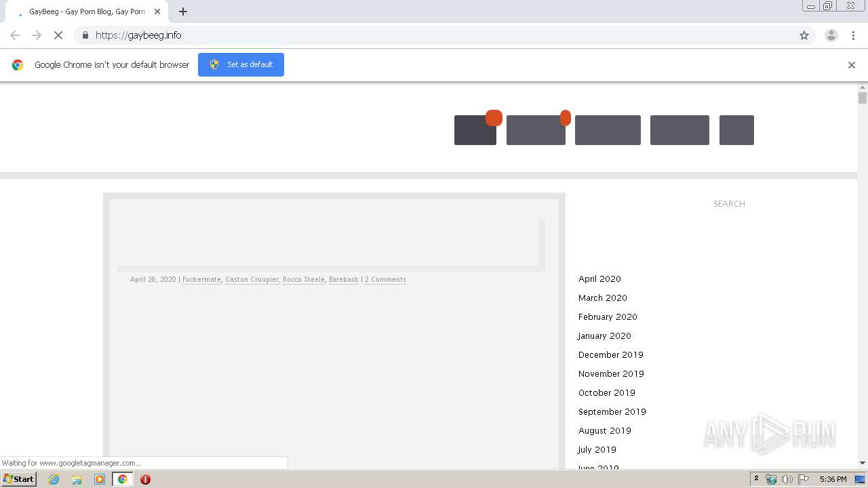Viewport: 868px width, 488px height.
Task: Open the file explorer folder taskbar icon
Action: 77,479
